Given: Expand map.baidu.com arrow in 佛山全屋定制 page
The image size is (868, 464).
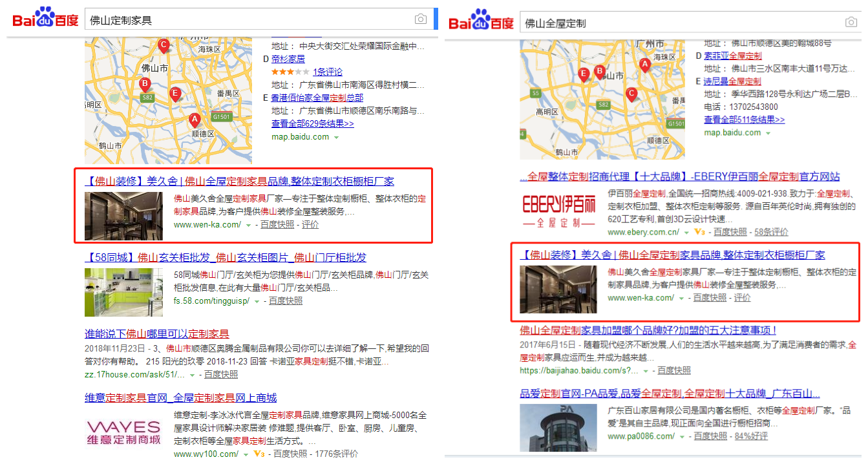Looking at the screenshot, I should (x=768, y=133).
